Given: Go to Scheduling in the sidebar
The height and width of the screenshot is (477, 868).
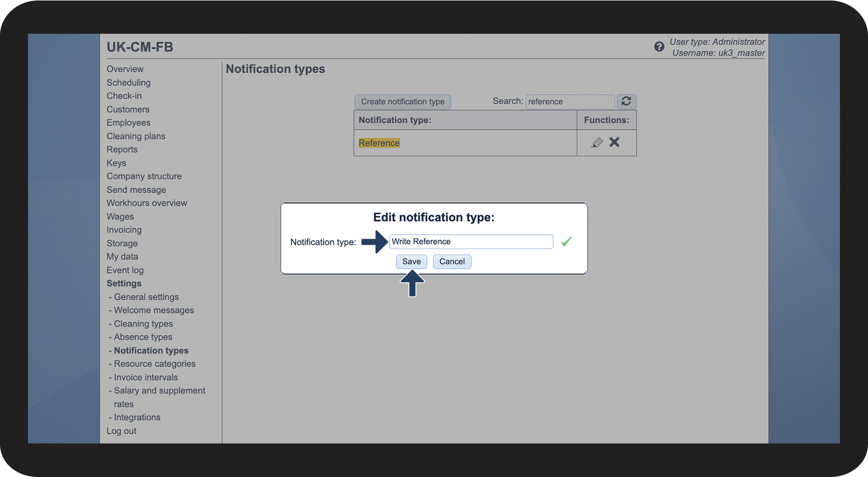Looking at the screenshot, I should (x=128, y=83).
